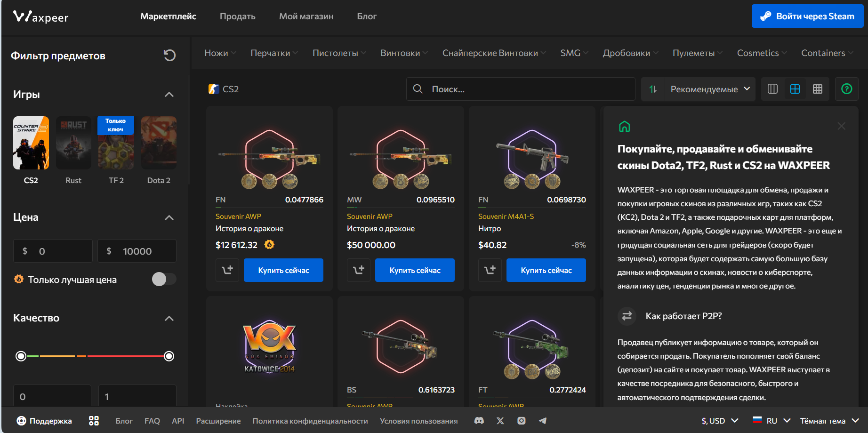Add $12 612.32 Souvenir AWP to cart
The width and height of the screenshot is (868, 433).
[227, 270]
